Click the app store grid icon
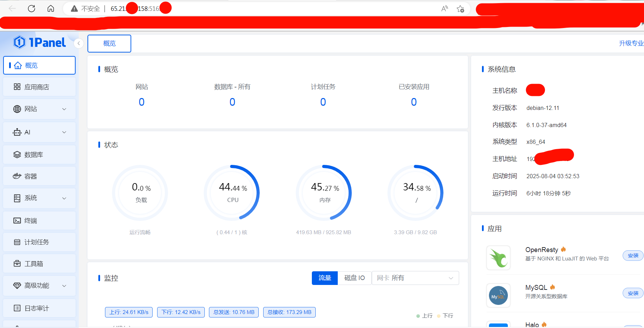This screenshot has height=328, width=644. (17, 87)
